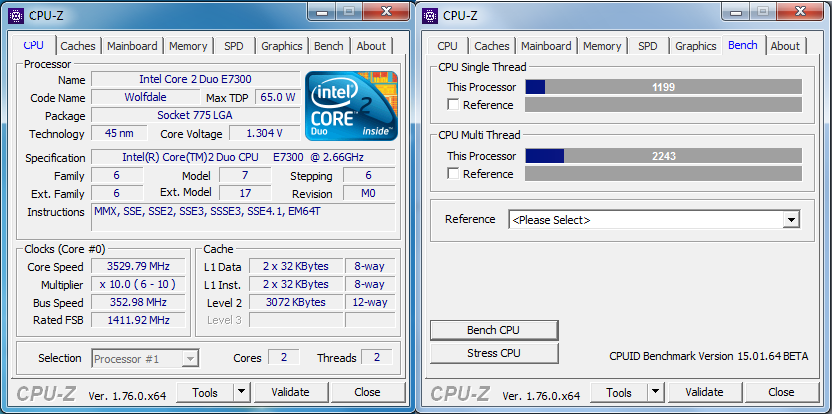Click the processor Name field
Viewport: 832px width, 414px height.
[195, 80]
